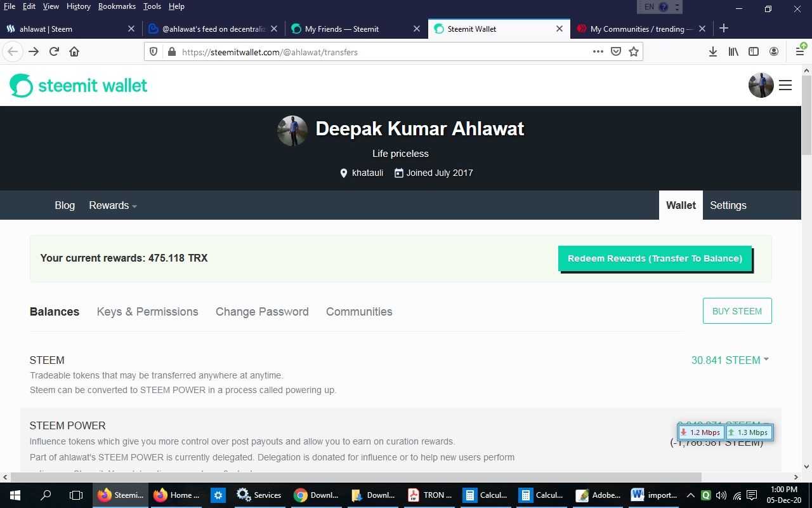Open Keys & Permissions
Screen dimensions: 812x508
click(x=148, y=312)
